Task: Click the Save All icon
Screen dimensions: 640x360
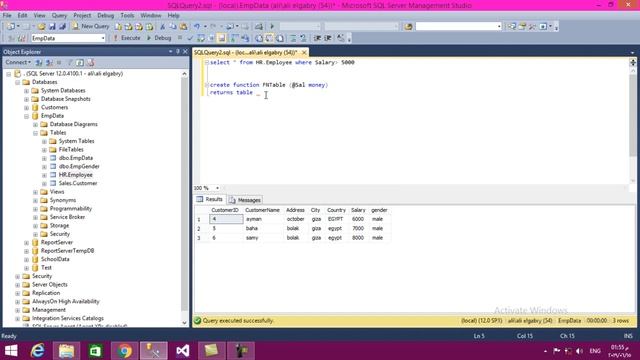Action: pyautogui.click(x=62, y=27)
